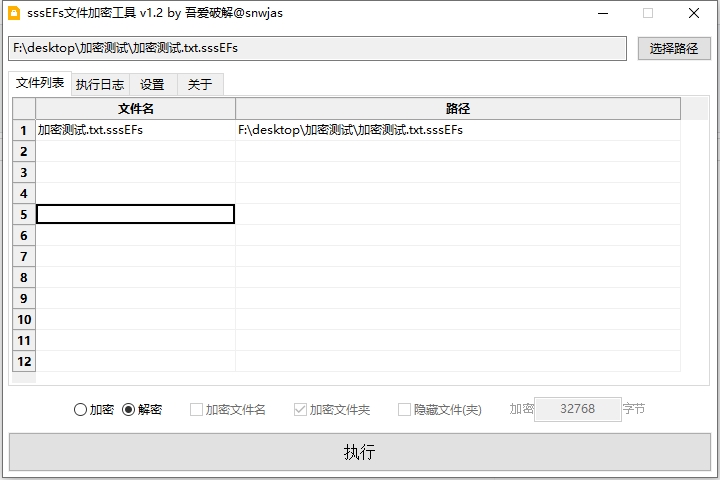The image size is (720, 480).
Task: Click the sssEFs lock app icon
Action: click(14, 13)
